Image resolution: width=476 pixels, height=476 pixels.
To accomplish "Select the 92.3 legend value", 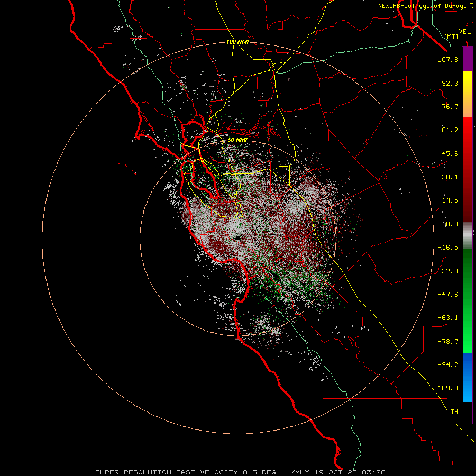I will (450, 83).
